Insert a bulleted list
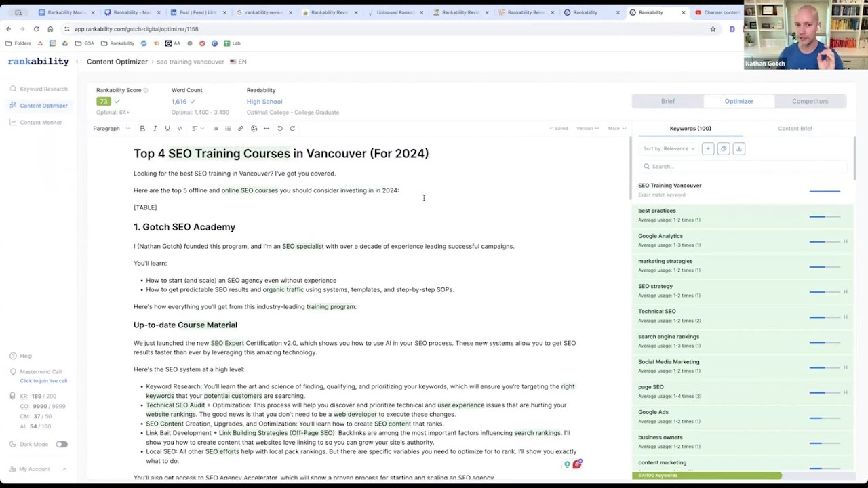The height and width of the screenshot is (488, 868). tap(216, 129)
